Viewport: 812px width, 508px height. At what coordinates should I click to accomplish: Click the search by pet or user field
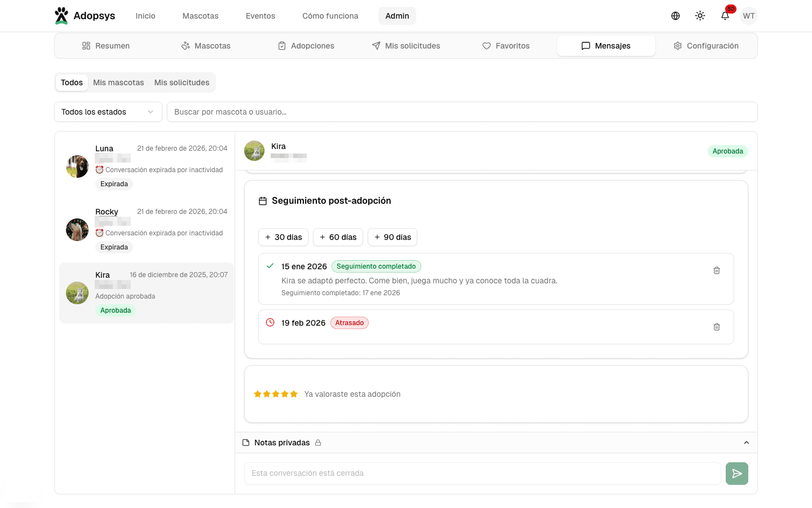tap(462, 112)
